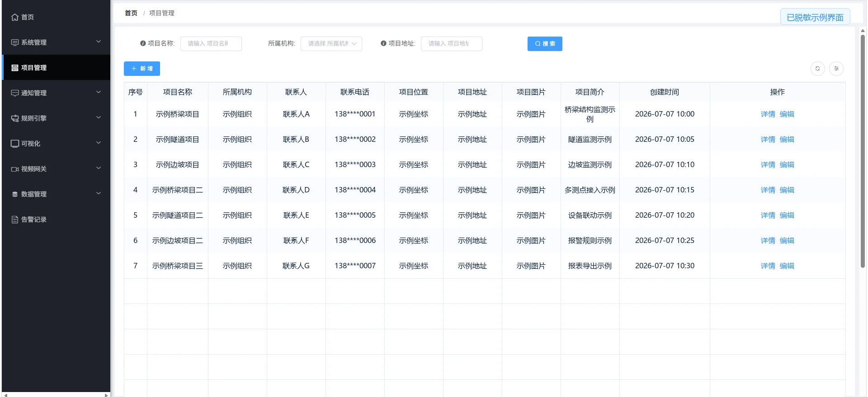This screenshot has height=397, width=868.
Task: Click the cell 2026-07-07 10:25
Action: point(665,241)
